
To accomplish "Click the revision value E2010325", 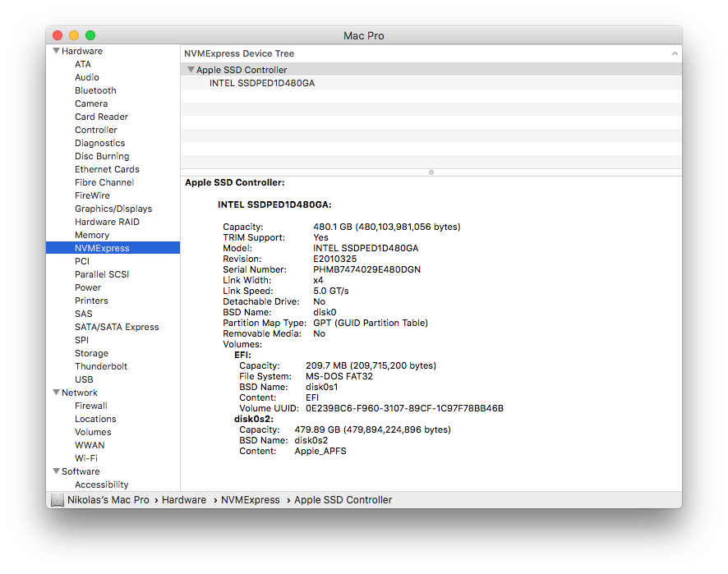I will click(x=334, y=259).
